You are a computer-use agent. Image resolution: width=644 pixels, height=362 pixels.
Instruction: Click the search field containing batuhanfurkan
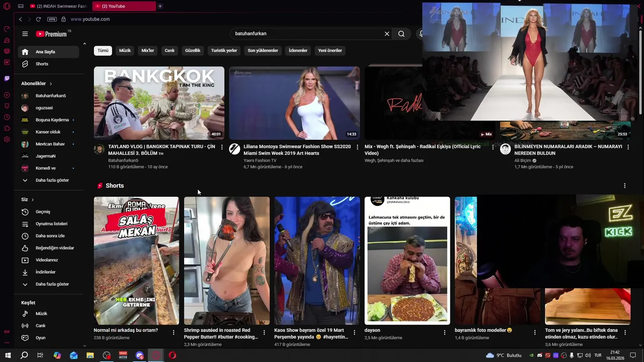[x=306, y=34]
